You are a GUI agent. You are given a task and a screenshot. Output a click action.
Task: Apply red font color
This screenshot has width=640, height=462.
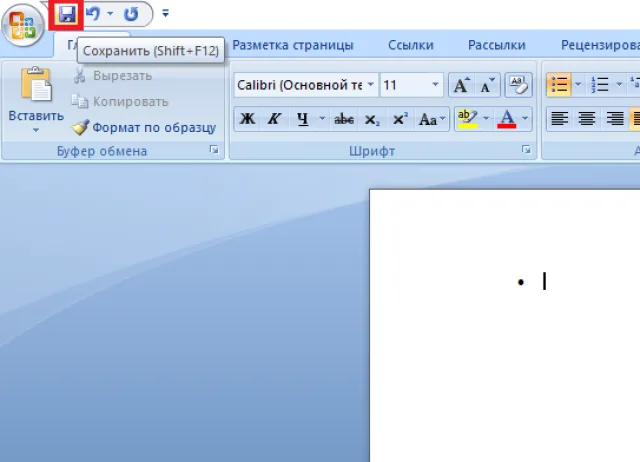(x=507, y=119)
